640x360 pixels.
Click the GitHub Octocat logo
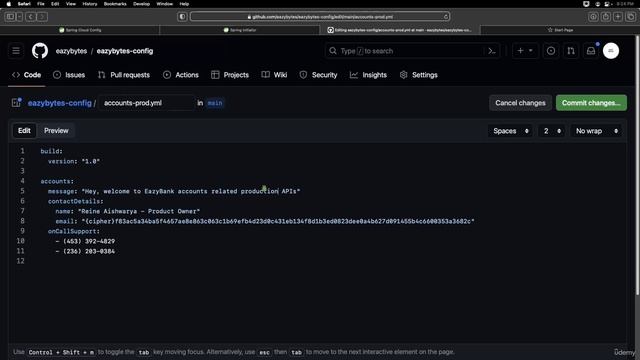(40, 51)
